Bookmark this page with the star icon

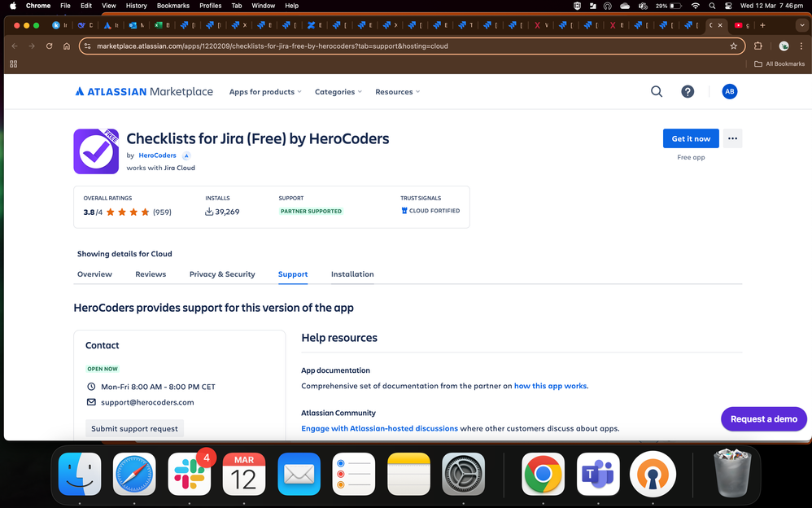[x=733, y=46]
